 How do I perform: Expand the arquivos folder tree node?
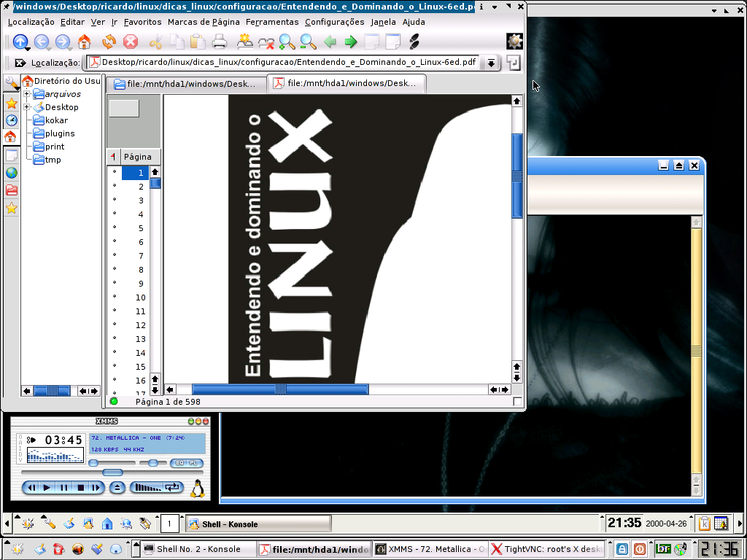[27, 94]
